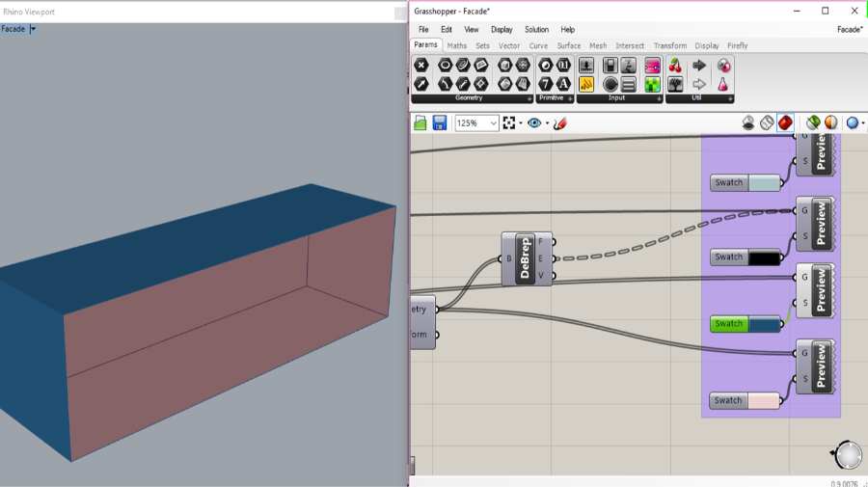
Task: Select the Text 'A' primitive icon
Action: point(563,84)
